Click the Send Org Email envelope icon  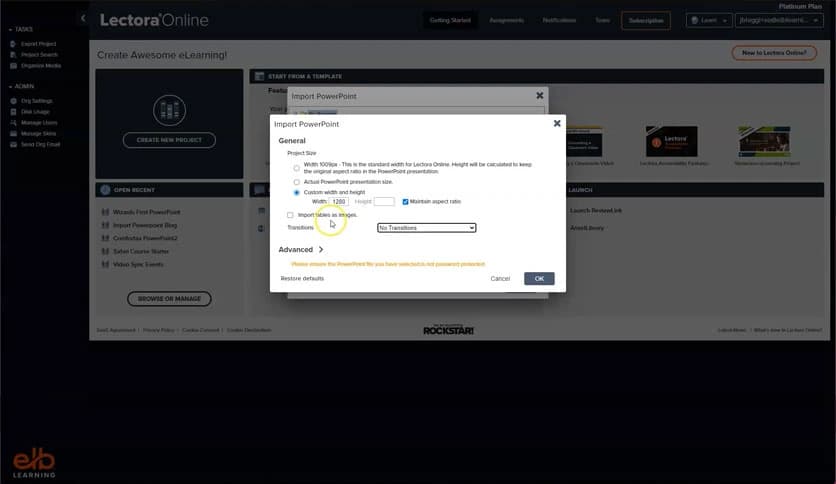[13, 144]
